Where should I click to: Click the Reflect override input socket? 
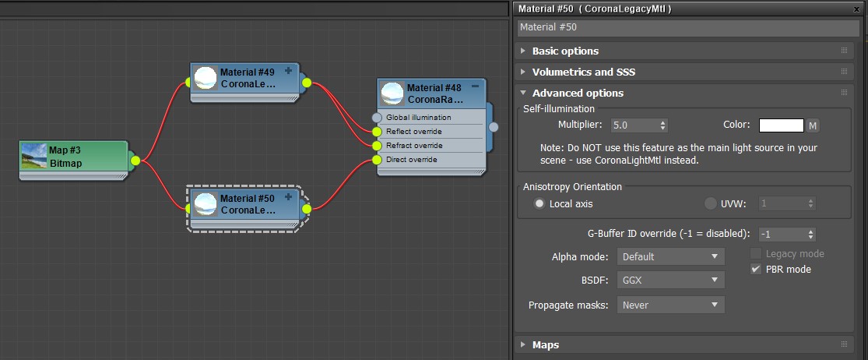coord(378,132)
